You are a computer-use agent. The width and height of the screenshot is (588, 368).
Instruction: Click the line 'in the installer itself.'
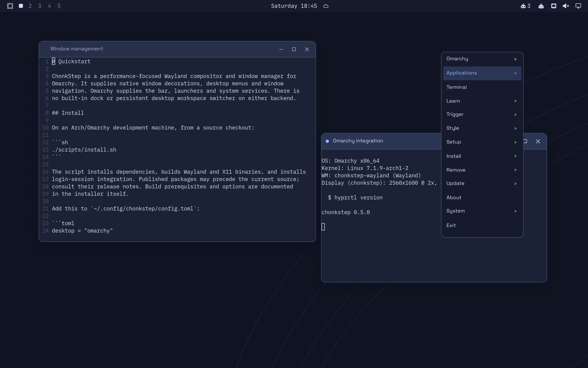pos(90,194)
